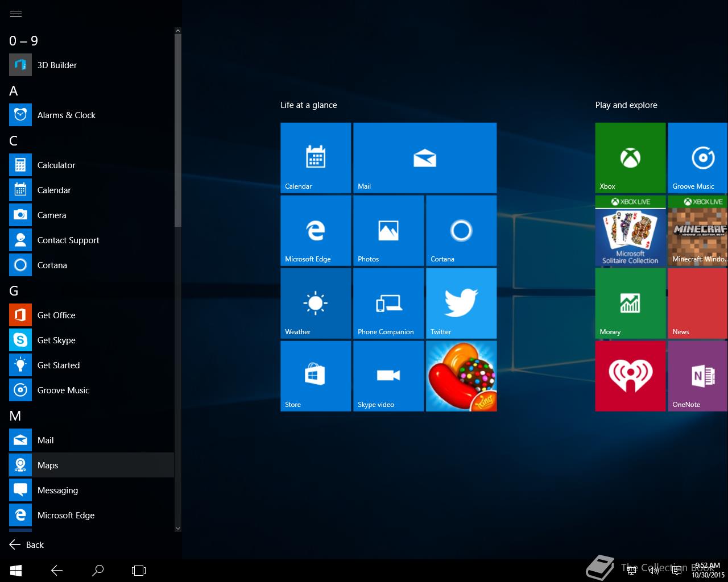728x582 pixels.
Task: Open Mail in the All apps list
Action: pos(91,440)
